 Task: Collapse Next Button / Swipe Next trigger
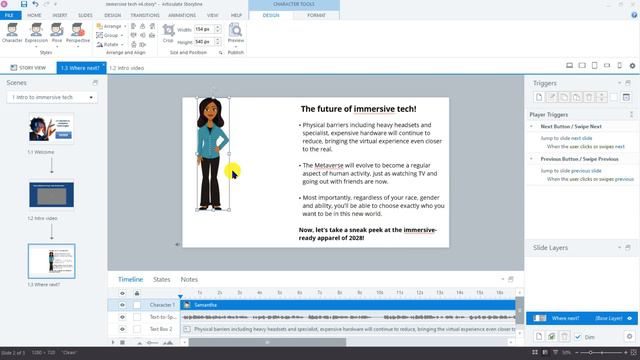(531, 127)
